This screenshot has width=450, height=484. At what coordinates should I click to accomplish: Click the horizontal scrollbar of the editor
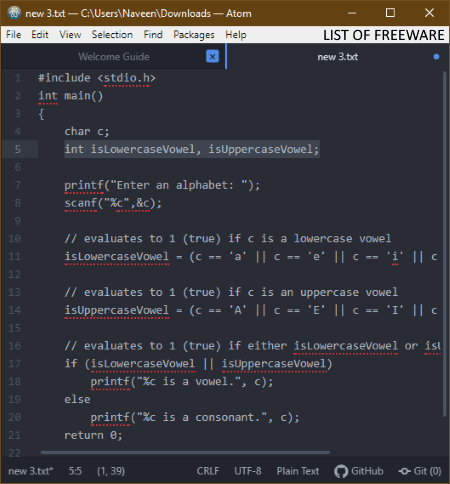[x=185, y=452]
